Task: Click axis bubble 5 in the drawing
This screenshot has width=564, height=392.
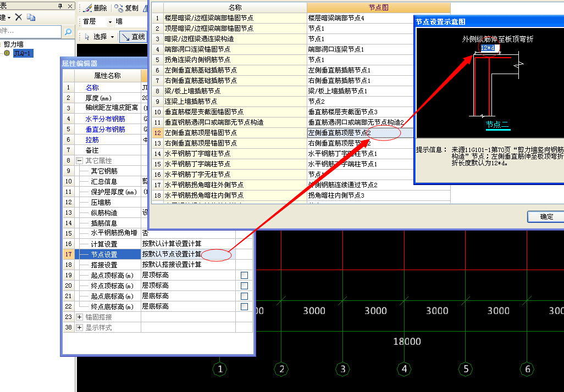Action: [x=466, y=369]
